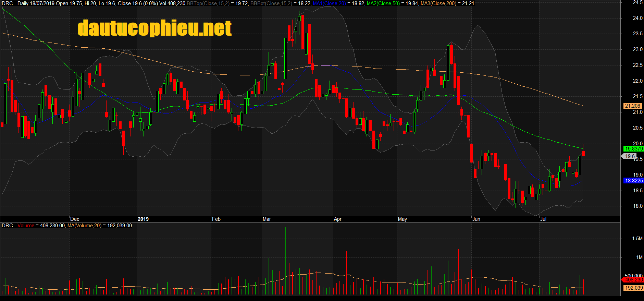Click the BBTop(Close,15,2) indicator label
The image size is (644, 301).
point(208,3)
